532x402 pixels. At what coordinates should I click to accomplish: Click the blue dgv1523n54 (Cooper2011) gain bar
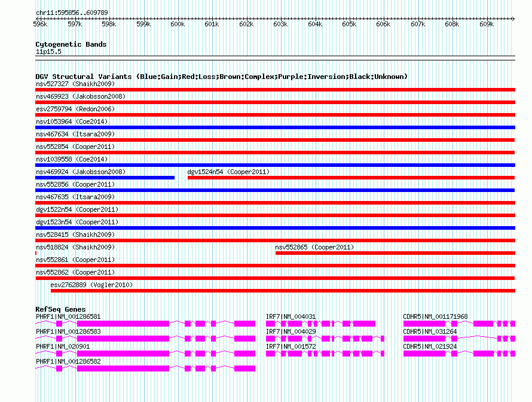[275, 228]
